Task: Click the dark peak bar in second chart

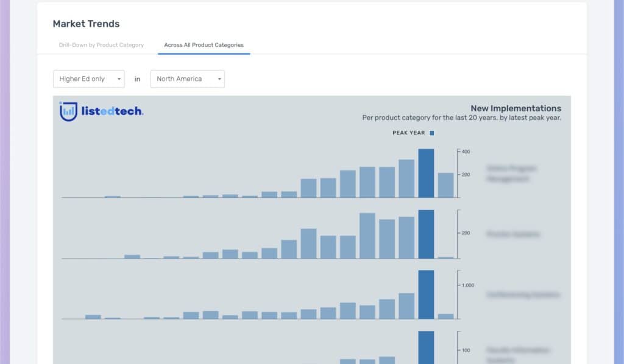Action: tap(426, 234)
